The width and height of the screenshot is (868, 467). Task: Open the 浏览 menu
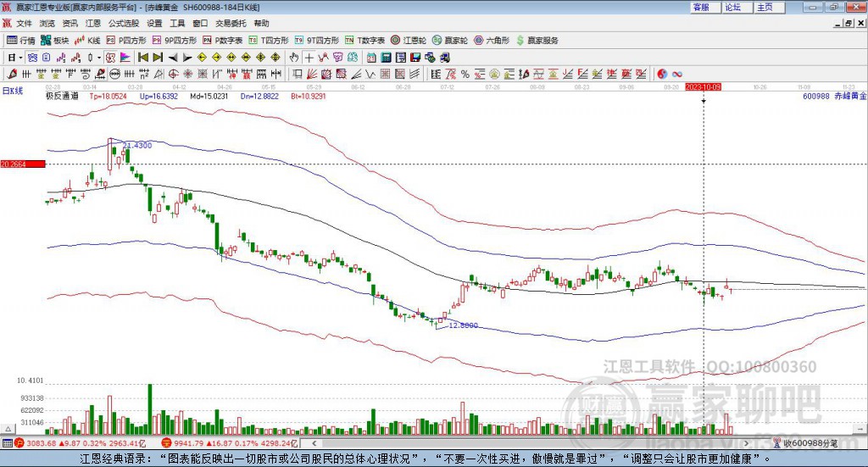[47, 23]
